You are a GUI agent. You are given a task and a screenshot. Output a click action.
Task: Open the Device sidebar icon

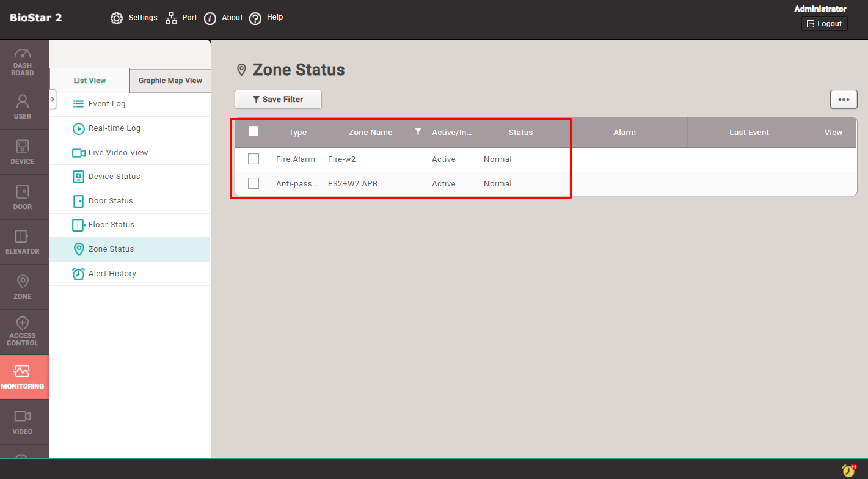(x=23, y=152)
